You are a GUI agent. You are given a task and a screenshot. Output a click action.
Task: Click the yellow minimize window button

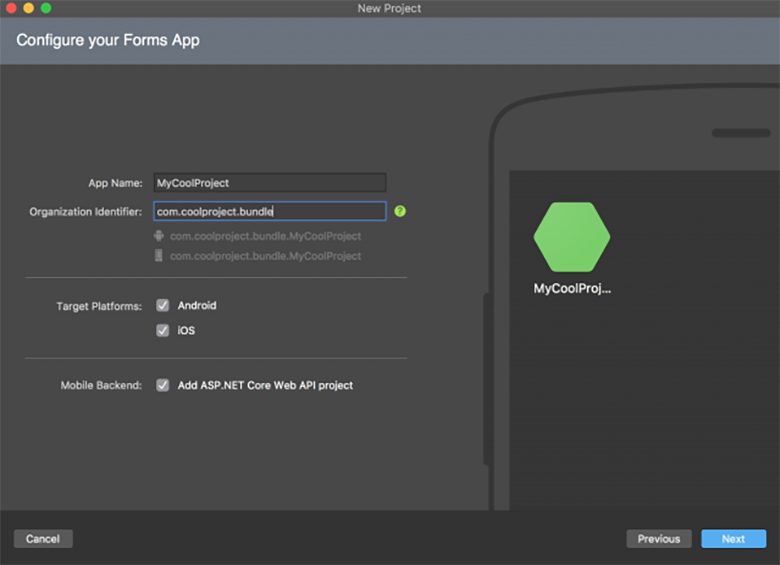pyautogui.click(x=29, y=8)
